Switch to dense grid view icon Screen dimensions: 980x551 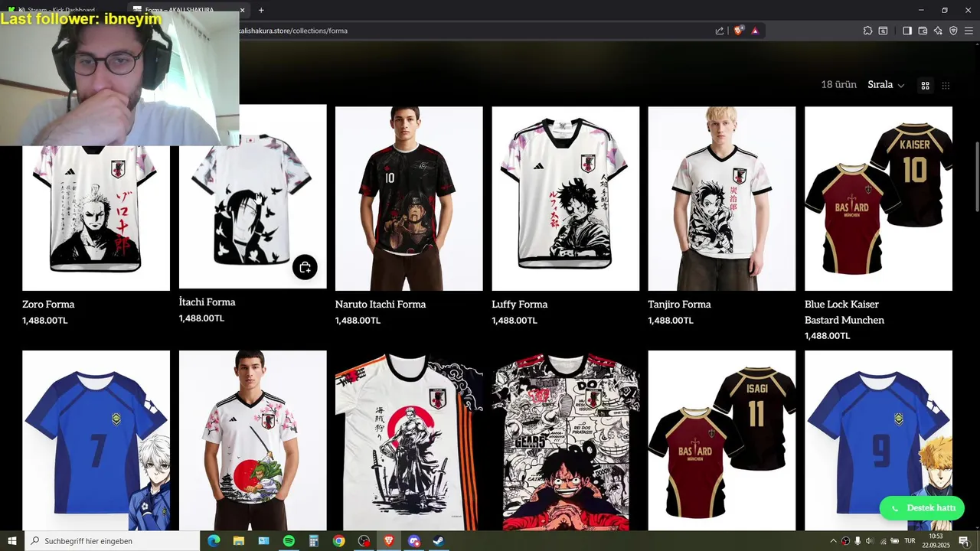946,86
